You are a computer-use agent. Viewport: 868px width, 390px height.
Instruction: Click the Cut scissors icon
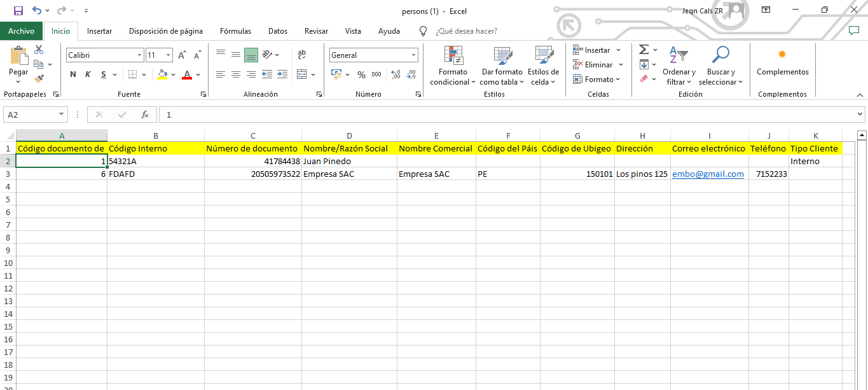coord(39,50)
